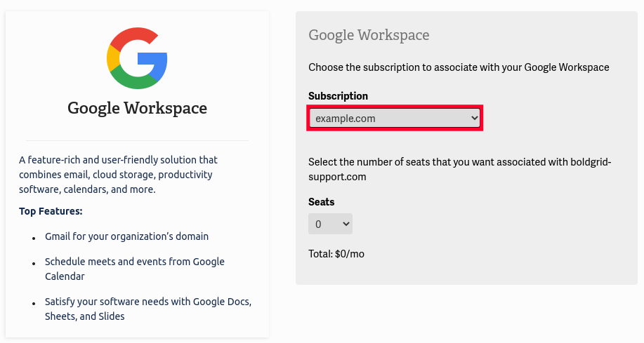The width and height of the screenshot is (644, 343).
Task: Click the "Gmail for your organization's domain" feature
Action: click(x=126, y=236)
